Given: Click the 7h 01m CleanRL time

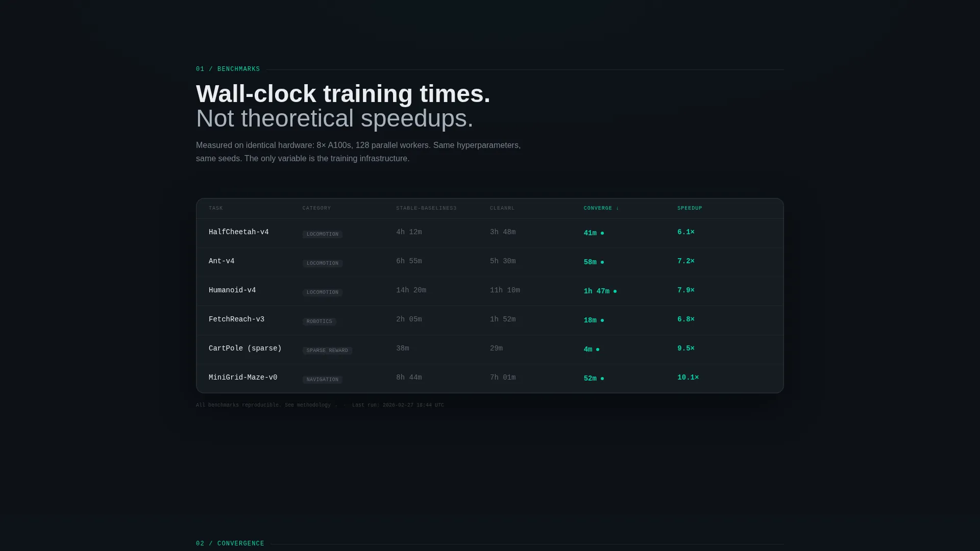Looking at the screenshot, I should coord(503,378).
